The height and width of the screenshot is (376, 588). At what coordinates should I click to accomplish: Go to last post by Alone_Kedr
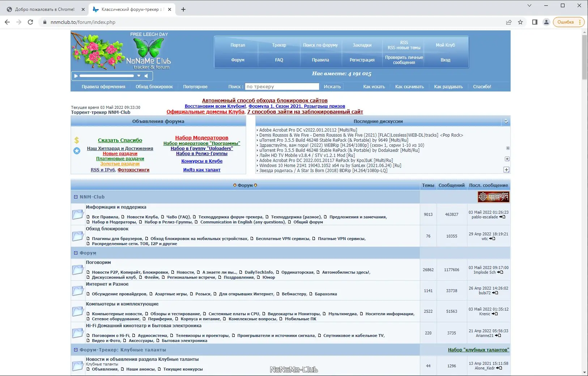pyautogui.click(x=499, y=368)
